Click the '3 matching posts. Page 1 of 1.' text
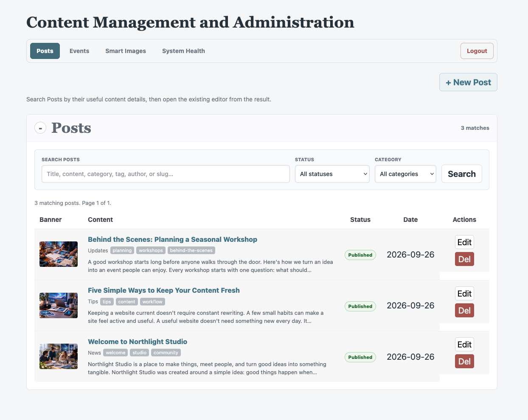Image resolution: width=528 pixels, height=420 pixels. point(73,203)
